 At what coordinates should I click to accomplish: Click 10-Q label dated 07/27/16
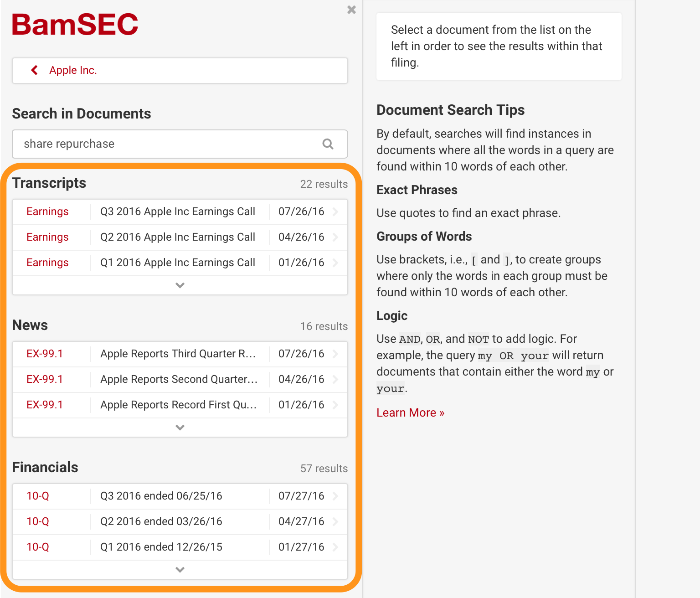(38, 496)
